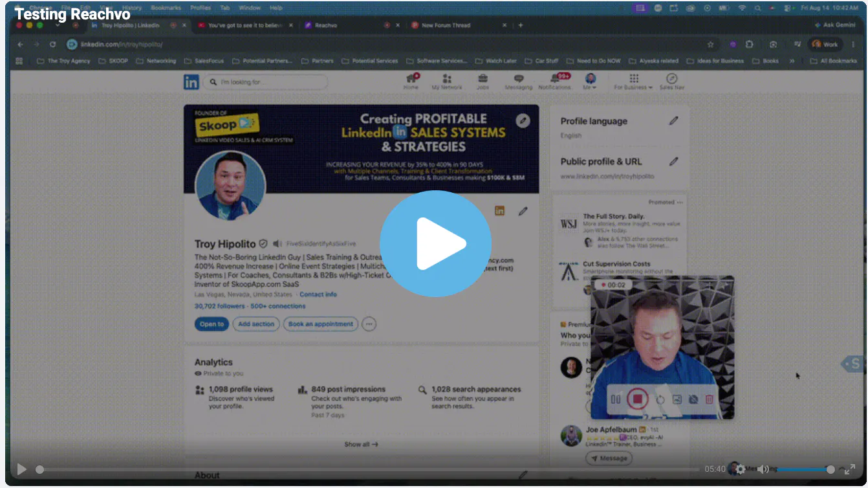Edit Profile language with pencil icon
The height and width of the screenshot is (488, 868).
(674, 121)
